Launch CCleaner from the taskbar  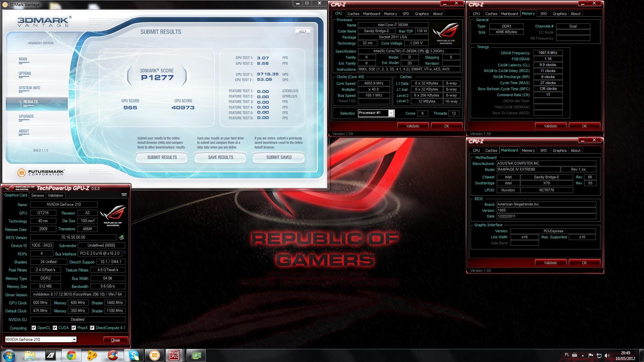(113, 355)
